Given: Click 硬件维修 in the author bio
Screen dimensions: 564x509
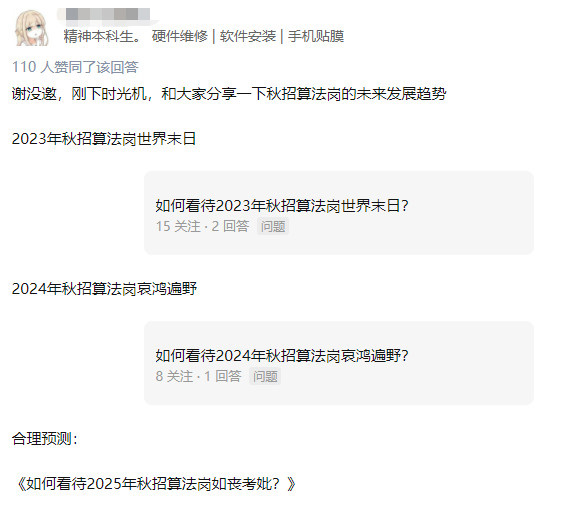Looking at the screenshot, I should tap(179, 36).
